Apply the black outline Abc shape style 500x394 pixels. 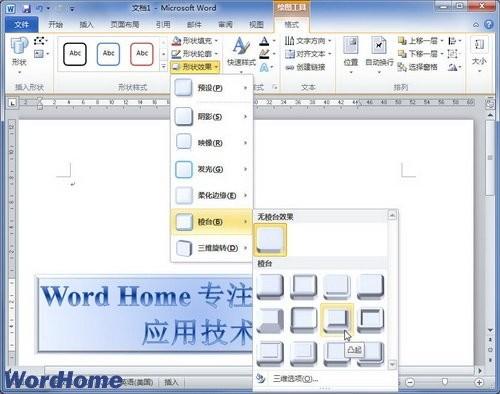coord(75,54)
